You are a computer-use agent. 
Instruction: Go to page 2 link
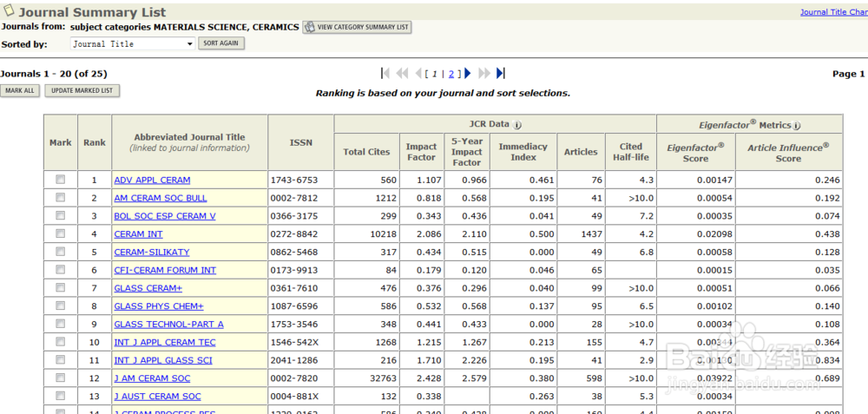tap(451, 74)
